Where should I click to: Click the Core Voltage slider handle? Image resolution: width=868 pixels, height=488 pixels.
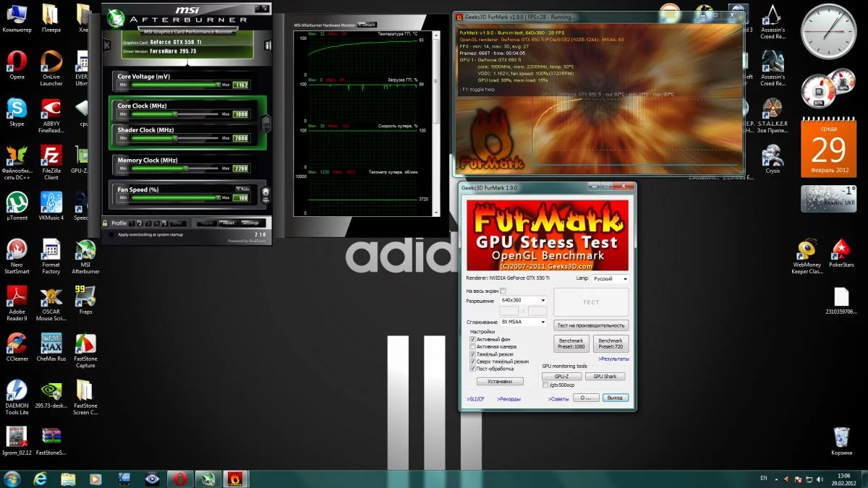[217, 85]
